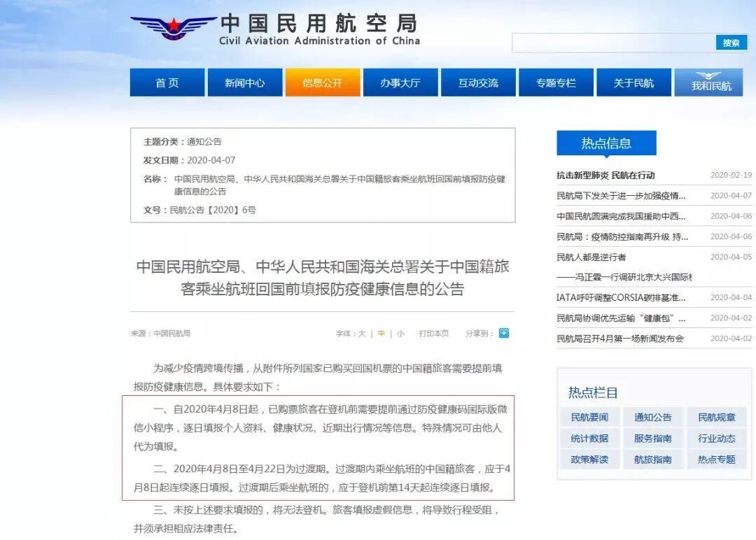756x540 pixels.
Task: Open the 专题专栏 navigation tab
Action: click(556, 83)
